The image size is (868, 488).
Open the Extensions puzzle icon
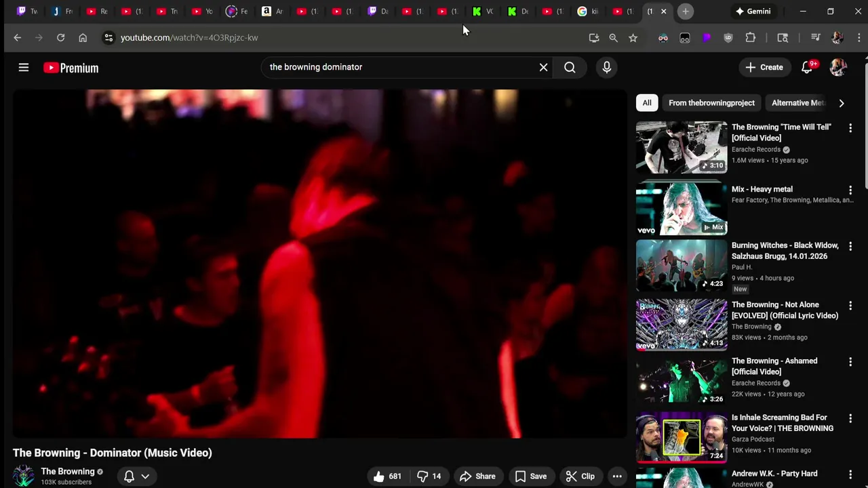pos(751,38)
